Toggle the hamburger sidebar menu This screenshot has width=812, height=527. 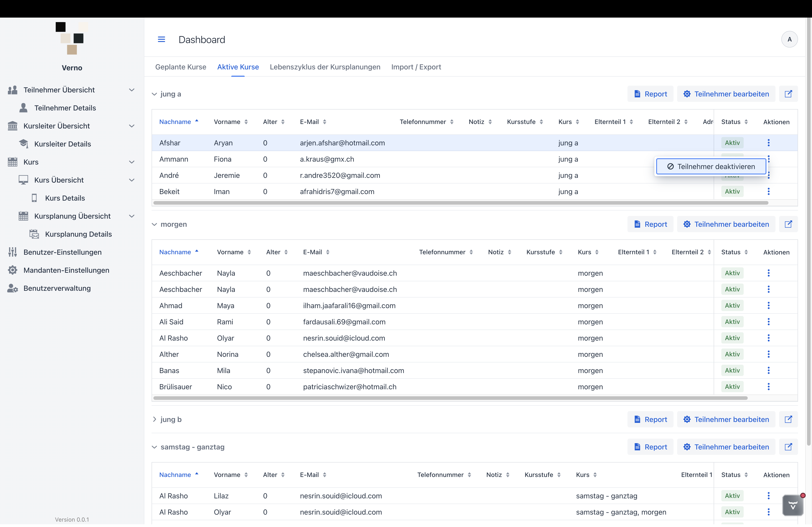161,39
